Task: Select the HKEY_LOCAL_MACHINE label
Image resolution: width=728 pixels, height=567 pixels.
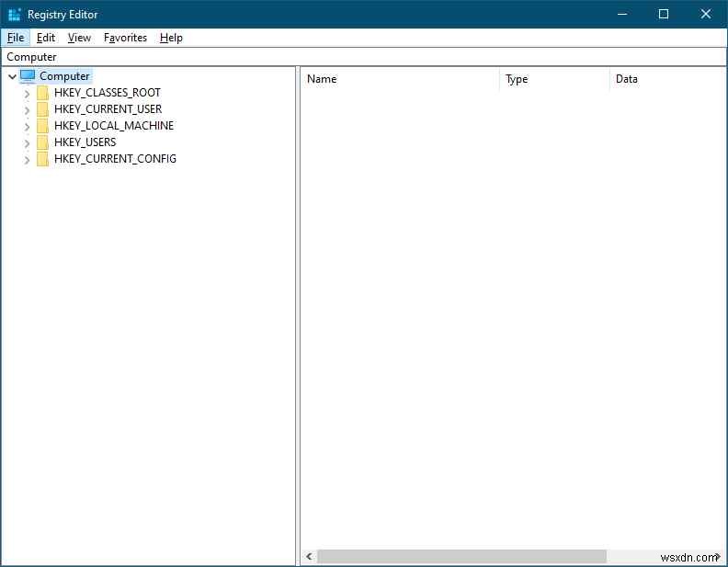Action: (x=114, y=126)
